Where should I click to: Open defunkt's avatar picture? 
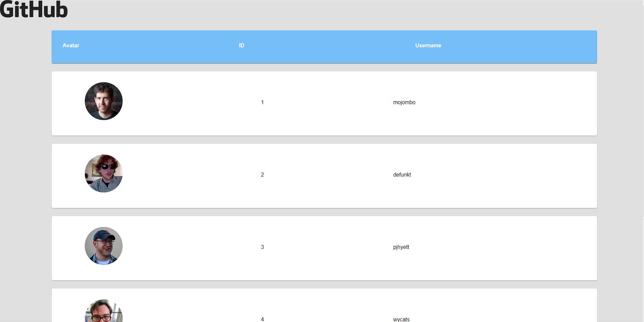click(x=104, y=174)
